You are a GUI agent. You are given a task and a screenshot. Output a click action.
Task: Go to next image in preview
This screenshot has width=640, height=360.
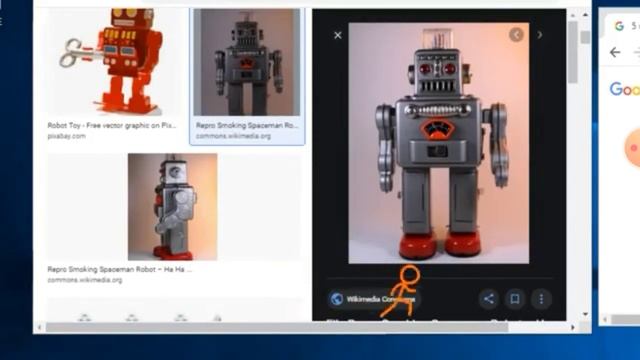540,35
